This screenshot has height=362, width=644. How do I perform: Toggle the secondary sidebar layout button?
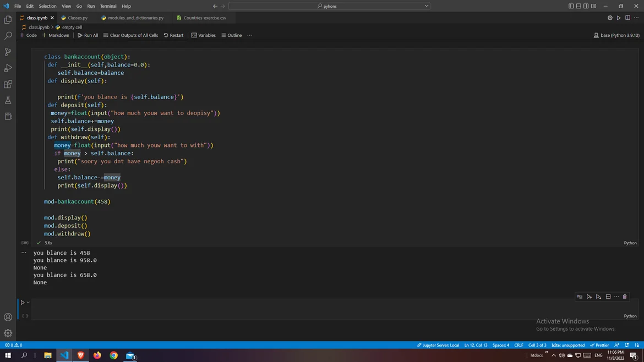click(586, 6)
